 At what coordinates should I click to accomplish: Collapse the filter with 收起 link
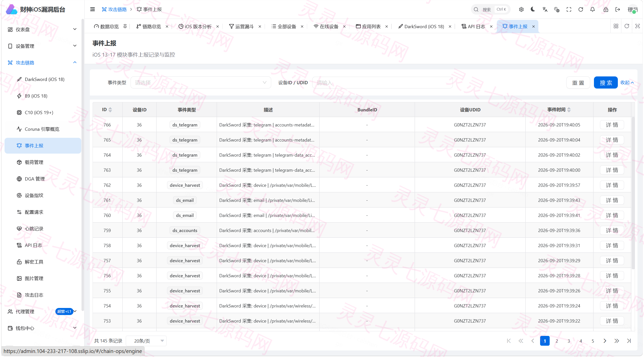(627, 83)
